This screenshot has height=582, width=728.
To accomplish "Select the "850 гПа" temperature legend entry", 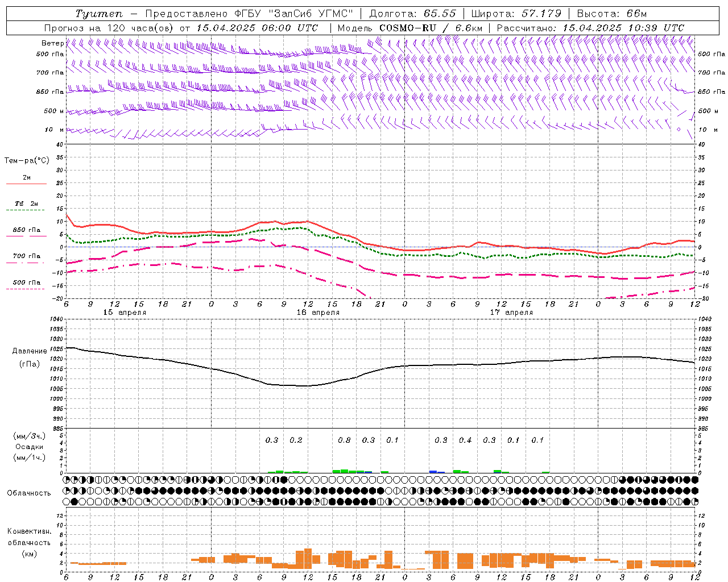I will point(27,230).
